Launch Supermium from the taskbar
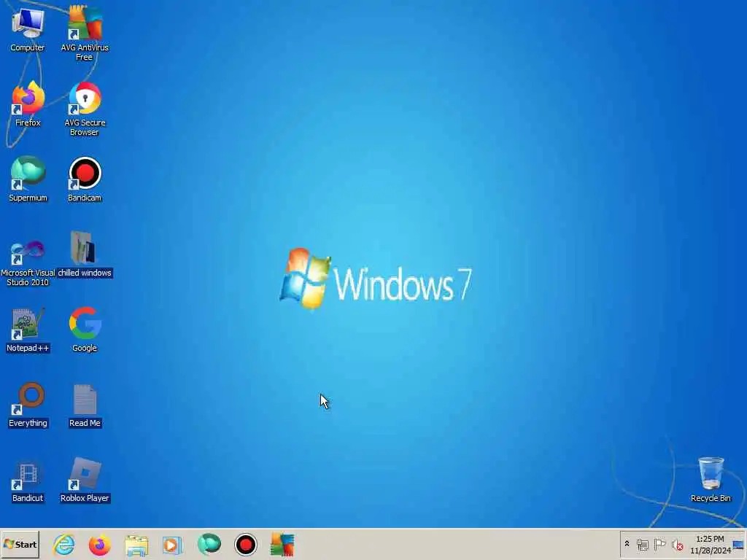The height and width of the screenshot is (560, 747). 209,544
